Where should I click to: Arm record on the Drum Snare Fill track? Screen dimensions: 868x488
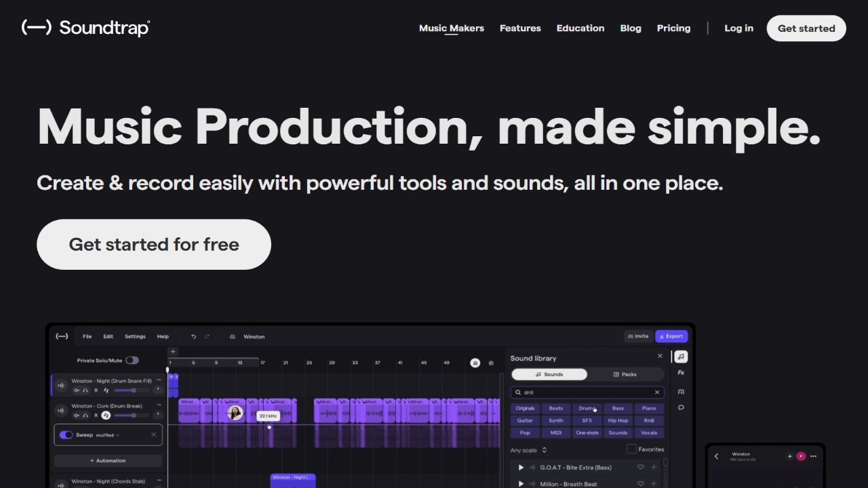(x=96, y=390)
